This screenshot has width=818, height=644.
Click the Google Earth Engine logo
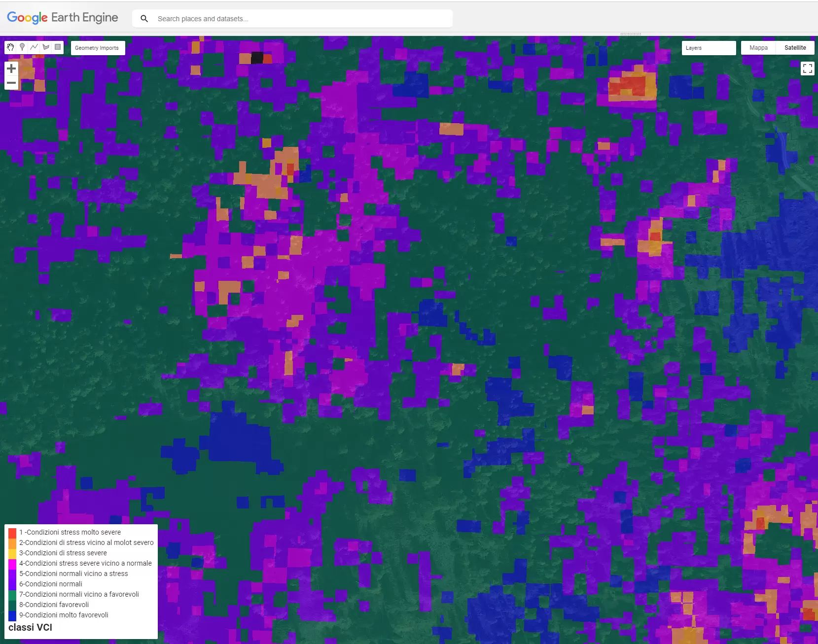tap(63, 18)
